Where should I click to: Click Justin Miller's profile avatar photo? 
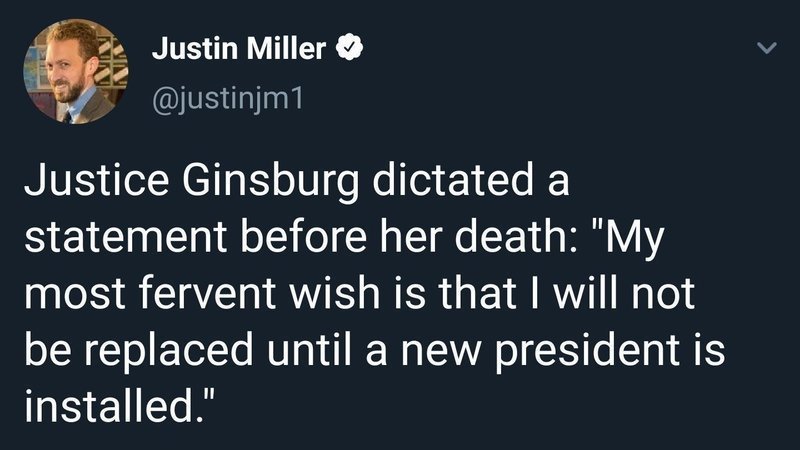70,71
